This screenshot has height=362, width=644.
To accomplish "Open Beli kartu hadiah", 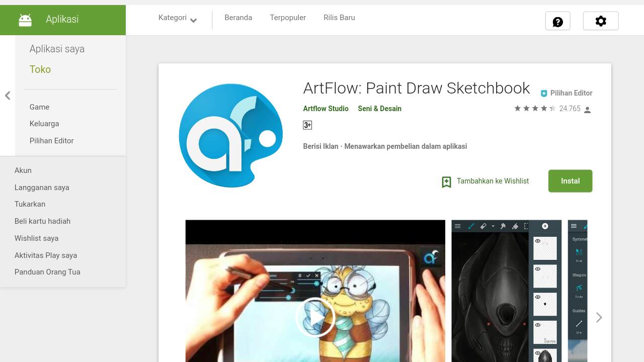I will tap(43, 221).
